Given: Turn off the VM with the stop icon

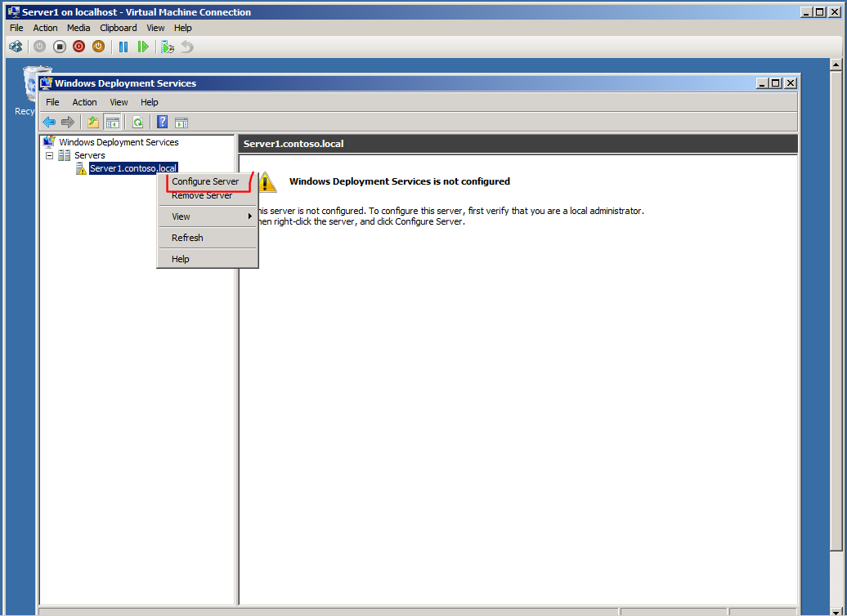Looking at the screenshot, I should (60, 47).
